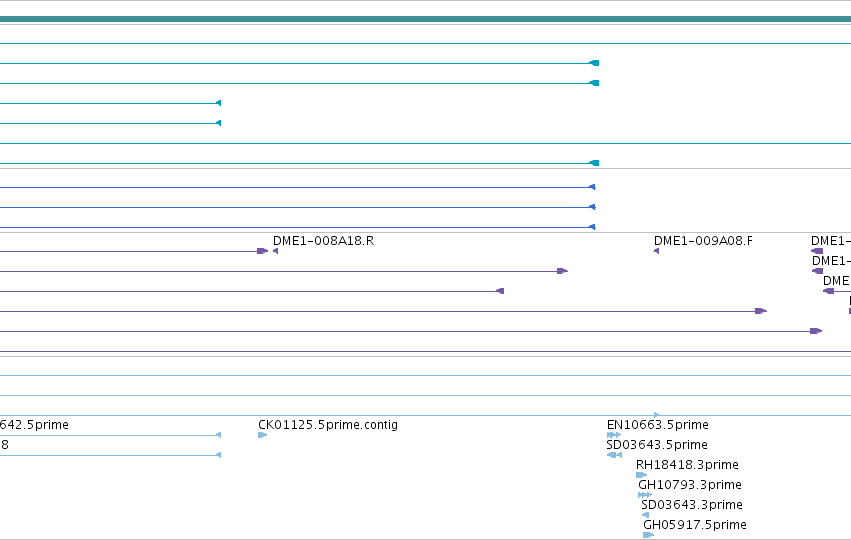Click the double-arrow glyph under EN10663.5prime
Viewport: 851px width, 540px height.
[x=614, y=435]
